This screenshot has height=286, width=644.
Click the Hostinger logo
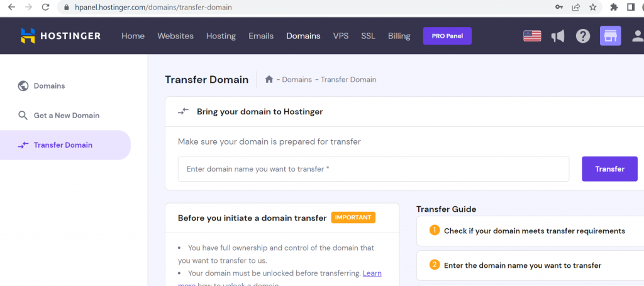point(61,36)
